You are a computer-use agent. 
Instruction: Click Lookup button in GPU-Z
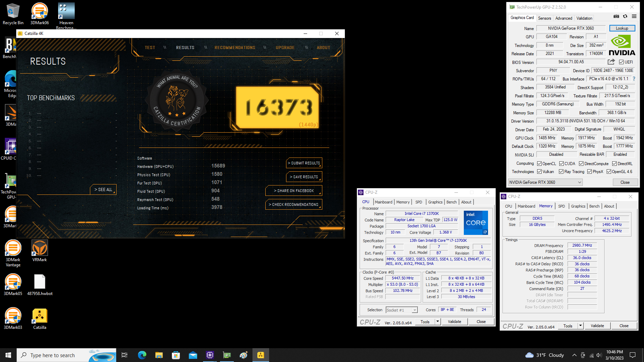[622, 28]
